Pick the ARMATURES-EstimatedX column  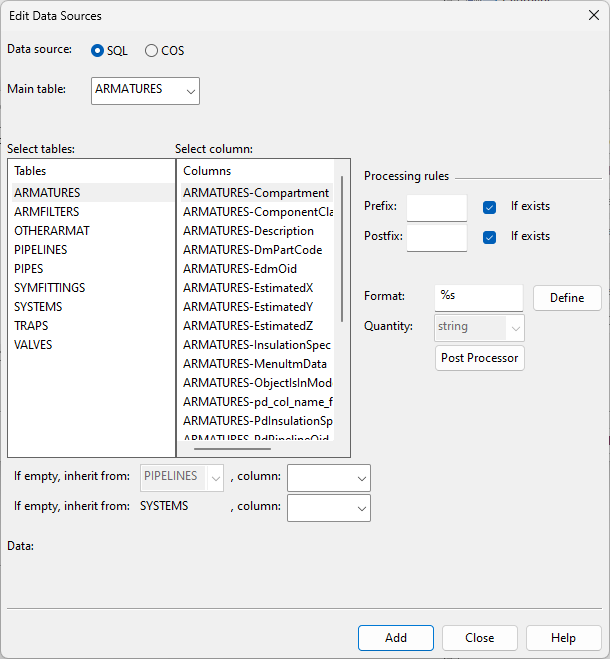point(248,288)
